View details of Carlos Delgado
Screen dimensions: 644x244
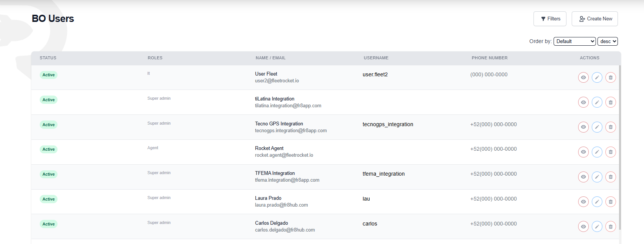583,226
